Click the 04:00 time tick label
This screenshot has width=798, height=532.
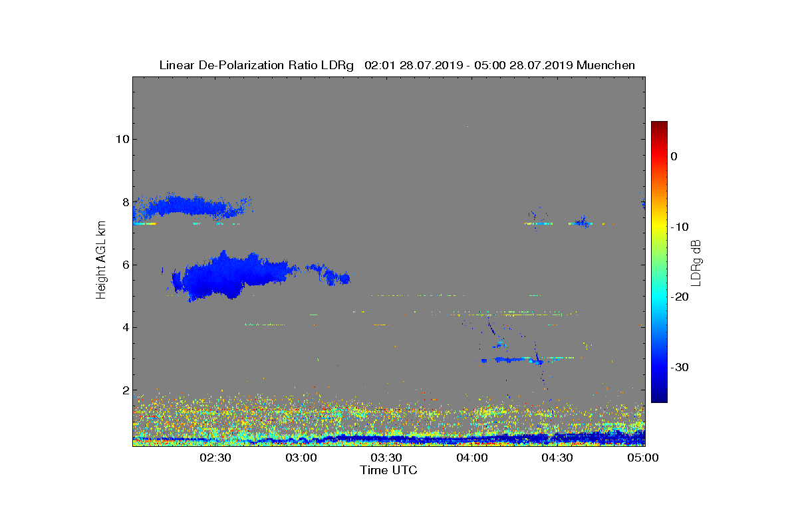[472, 458]
